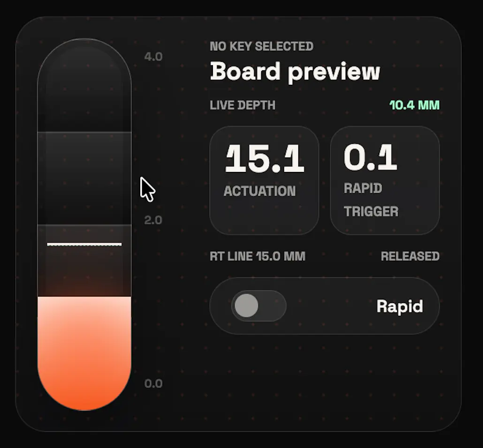The image size is (483, 448).
Task: Click the 0.0 scale tick label
Action: [x=153, y=384]
